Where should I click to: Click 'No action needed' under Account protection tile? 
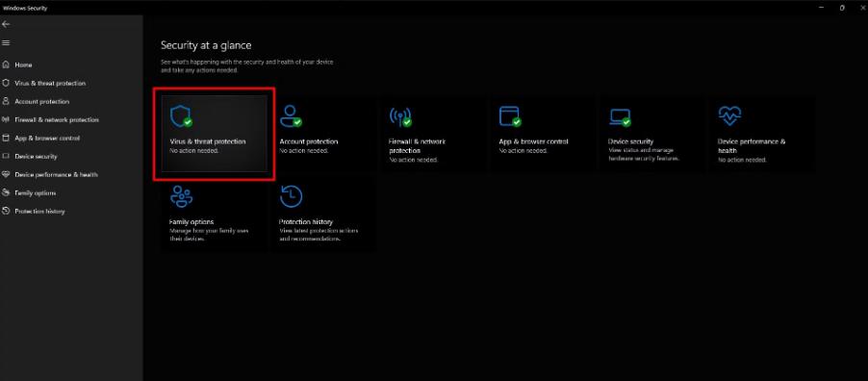pyautogui.click(x=304, y=151)
